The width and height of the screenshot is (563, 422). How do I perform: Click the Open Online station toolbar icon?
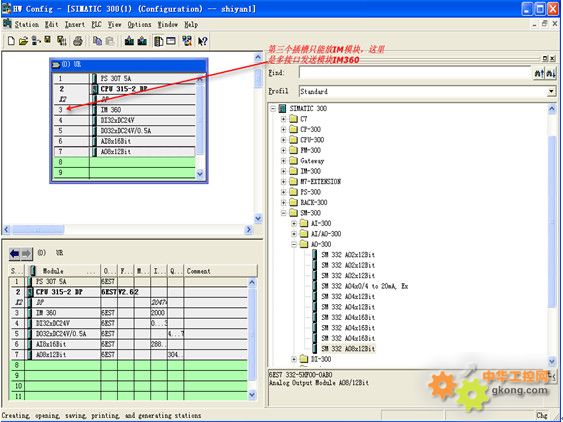tap(36, 41)
